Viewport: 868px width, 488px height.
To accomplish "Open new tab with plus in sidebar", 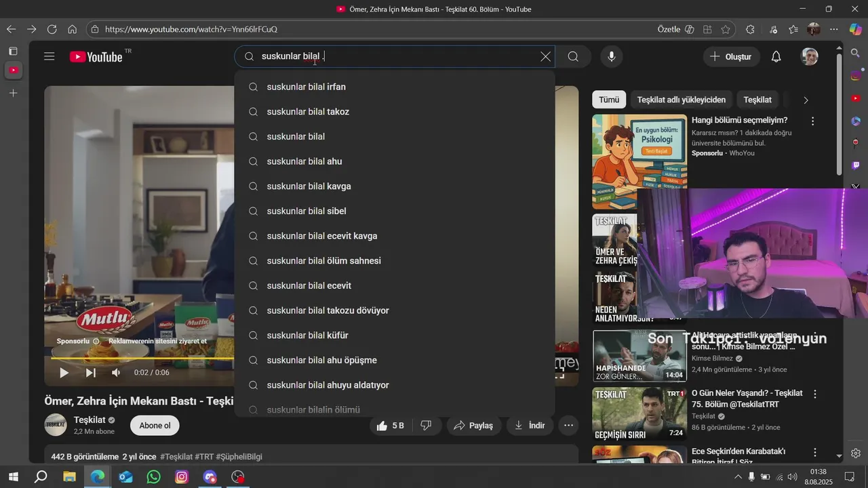I will [x=13, y=93].
